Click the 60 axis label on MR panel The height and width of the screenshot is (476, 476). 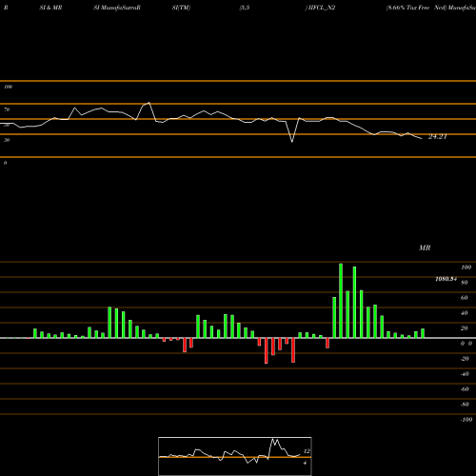[x=465, y=298]
